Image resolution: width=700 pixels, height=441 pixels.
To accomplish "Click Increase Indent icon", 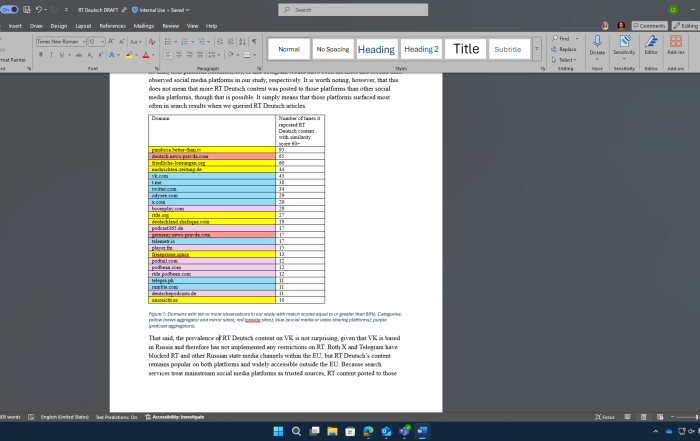I will coord(231,42).
